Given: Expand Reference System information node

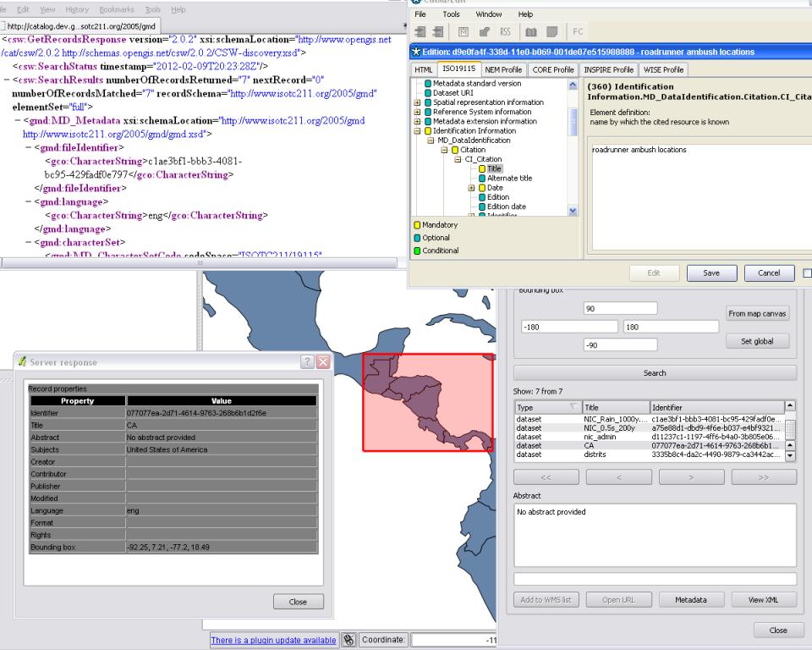Looking at the screenshot, I should pos(417,112).
